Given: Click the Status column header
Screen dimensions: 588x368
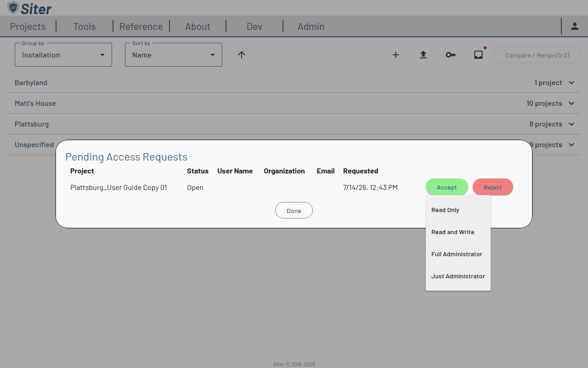Looking at the screenshot, I should (x=198, y=171).
